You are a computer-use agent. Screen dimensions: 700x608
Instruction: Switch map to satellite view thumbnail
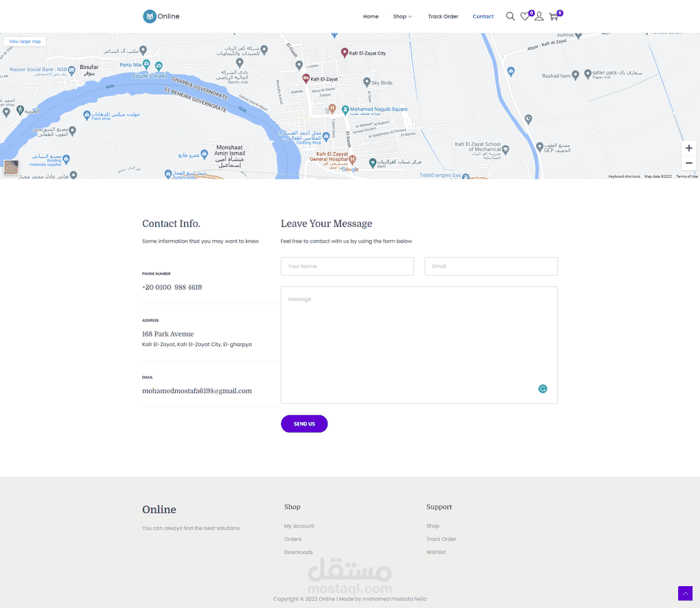11,168
